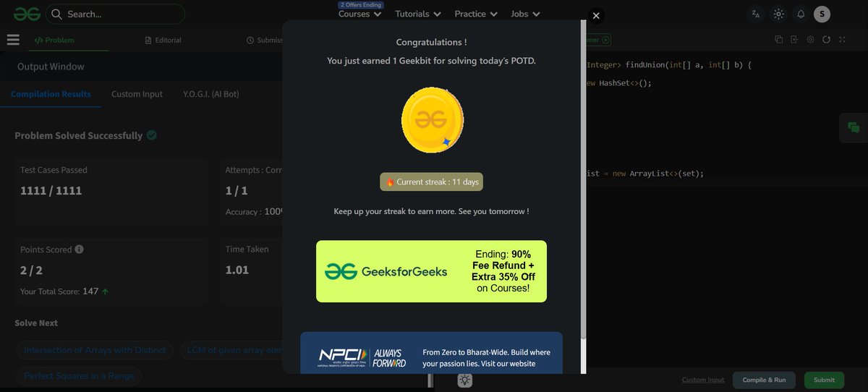Open the Courses dropdown menu
Image resolution: width=868 pixels, height=392 pixels.
[359, 14]
